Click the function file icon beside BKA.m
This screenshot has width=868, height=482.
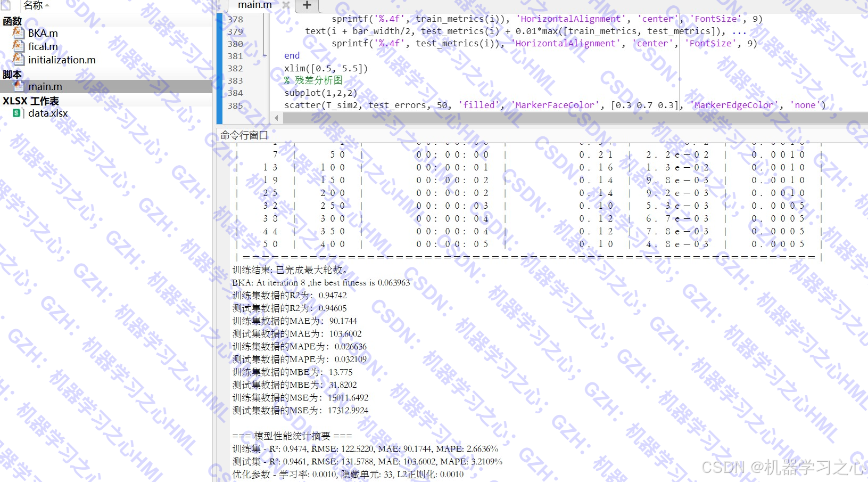(18, 32)
